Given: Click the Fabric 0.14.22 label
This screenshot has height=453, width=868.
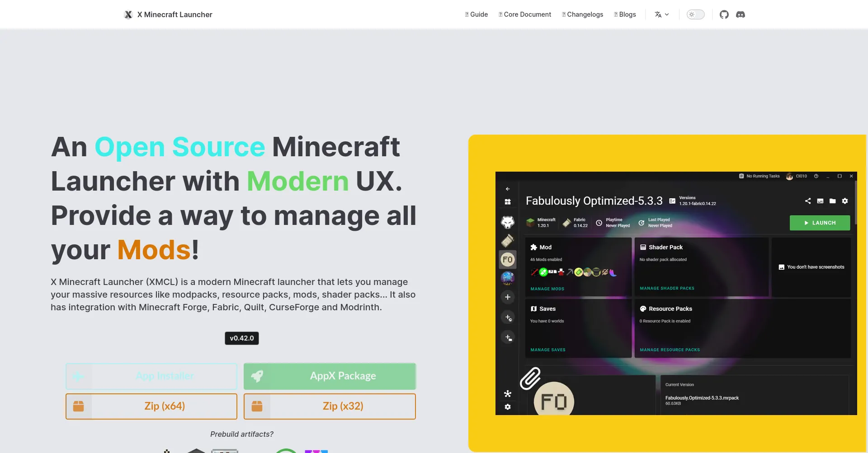Looking at the screenshot, I should [x=575, y=223].
